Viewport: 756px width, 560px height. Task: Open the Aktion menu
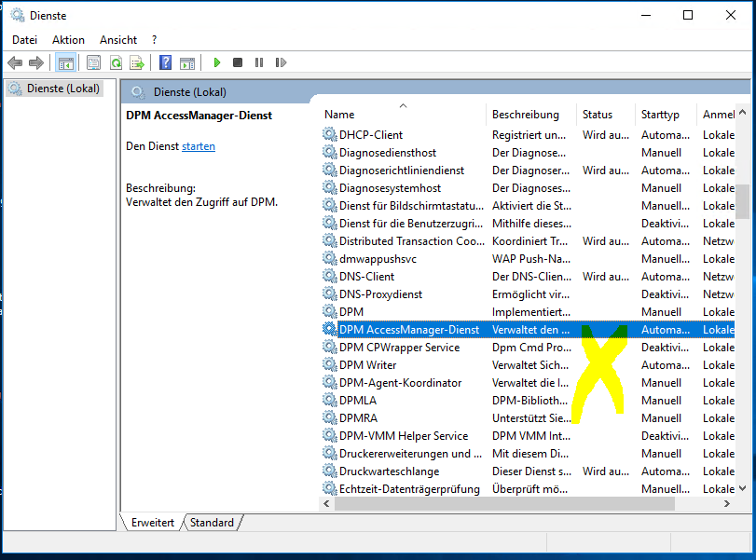(68, 40)
